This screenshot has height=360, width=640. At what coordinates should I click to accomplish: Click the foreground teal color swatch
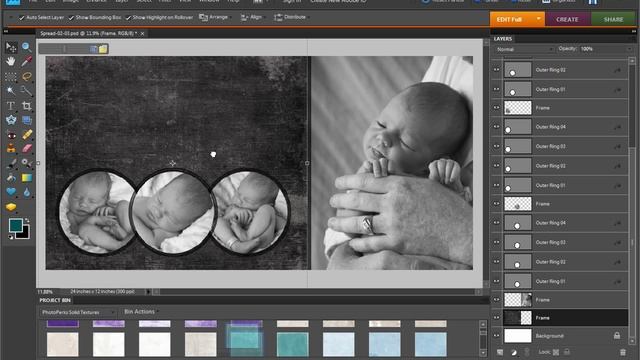16,224
